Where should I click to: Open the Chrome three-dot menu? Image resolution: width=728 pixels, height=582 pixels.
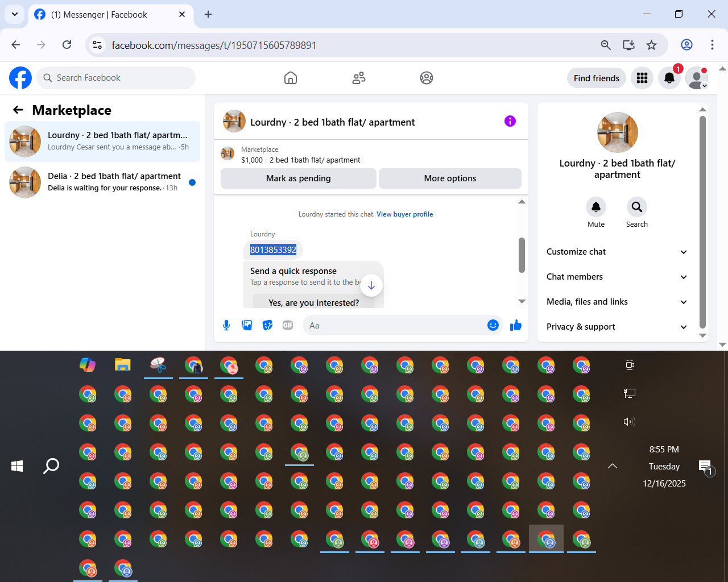click(x=712, y=45)
